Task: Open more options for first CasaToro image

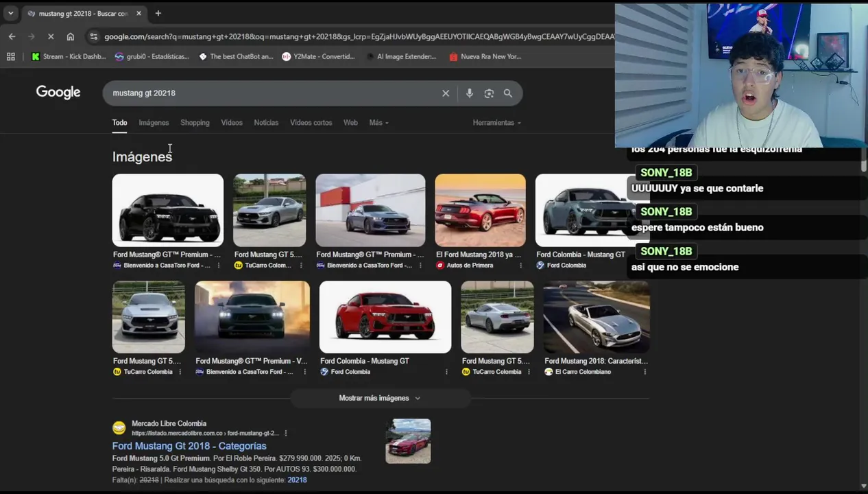Action: coord(219,266)
